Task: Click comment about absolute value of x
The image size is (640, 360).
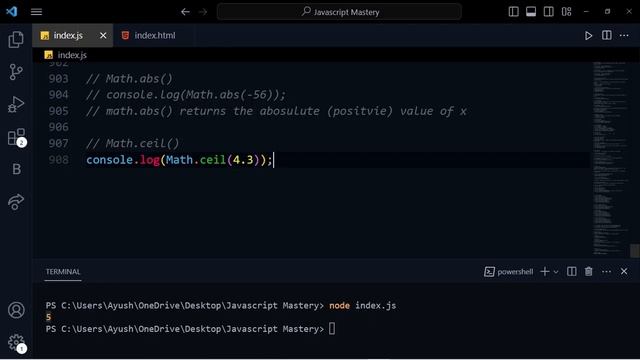Action: point(276,111)
